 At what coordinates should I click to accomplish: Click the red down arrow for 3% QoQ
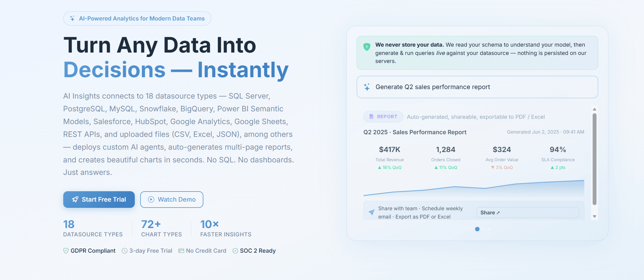click(x=493, y=168)
